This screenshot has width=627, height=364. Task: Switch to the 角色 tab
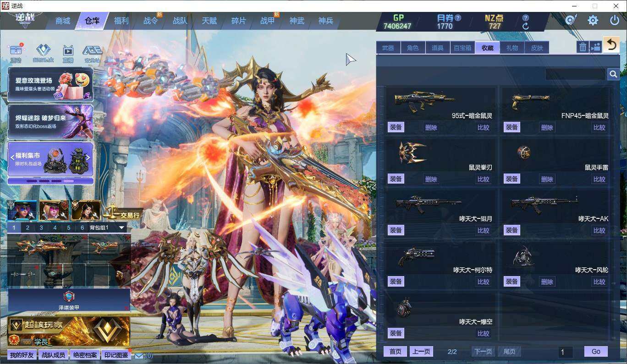413,48
